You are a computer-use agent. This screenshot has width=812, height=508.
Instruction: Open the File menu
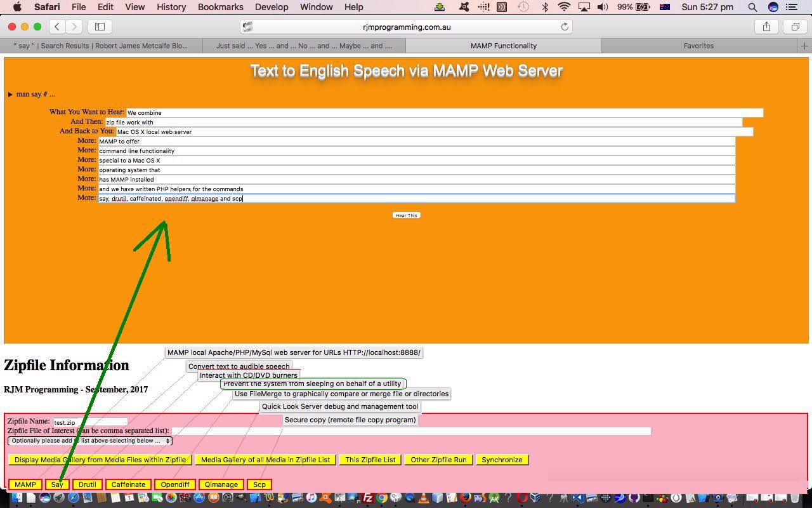pyautogui.click(x=79, y=7)
